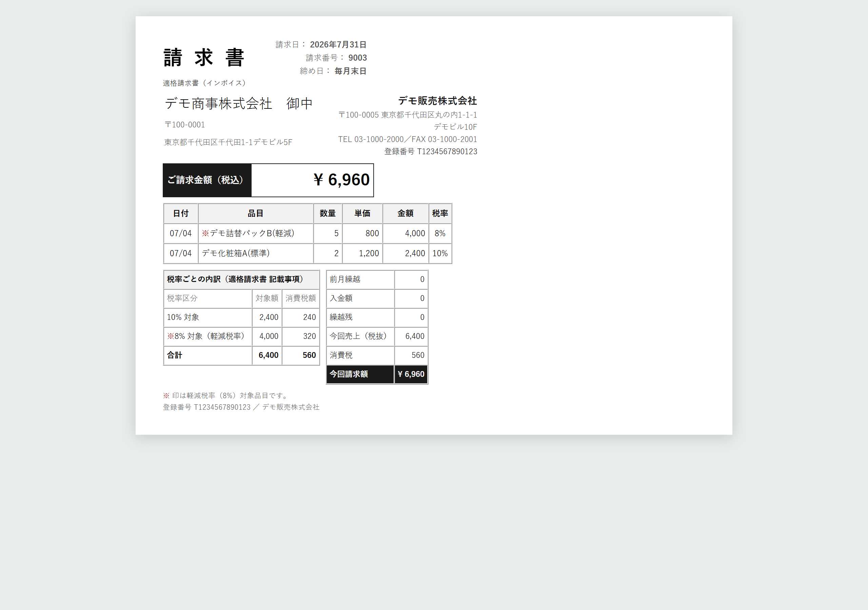Click the 消費税額 subheader
The width and height of the screenshot is (868, 610).
click(x=300, y=299)
